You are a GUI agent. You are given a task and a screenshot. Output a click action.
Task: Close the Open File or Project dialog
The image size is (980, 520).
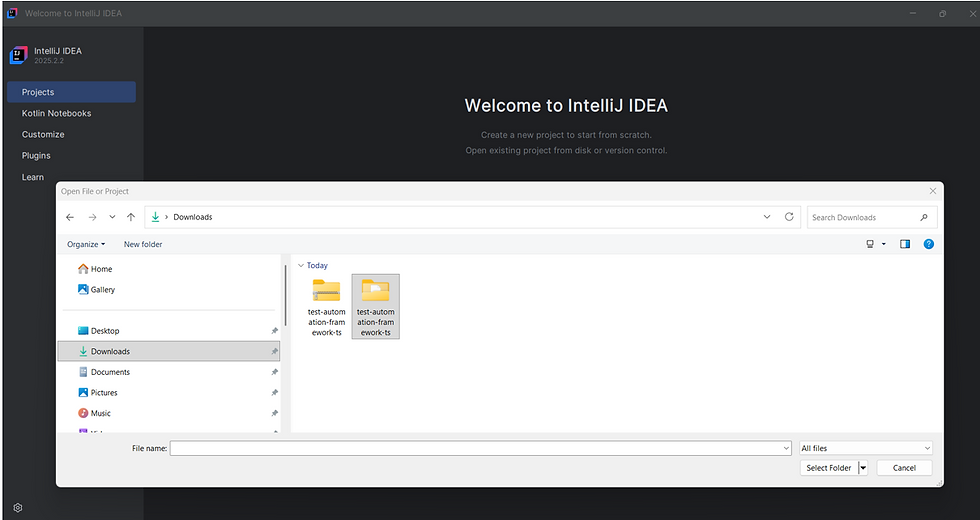point(932,191)
